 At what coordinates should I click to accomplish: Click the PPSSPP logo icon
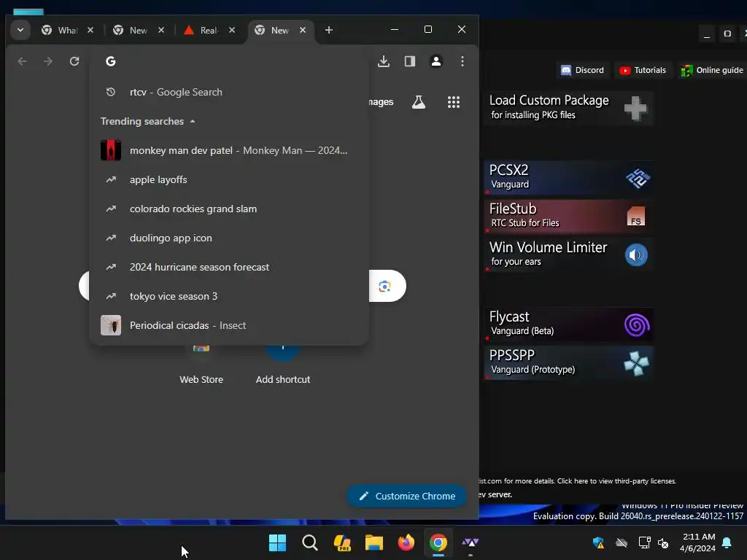coord(636,364)
